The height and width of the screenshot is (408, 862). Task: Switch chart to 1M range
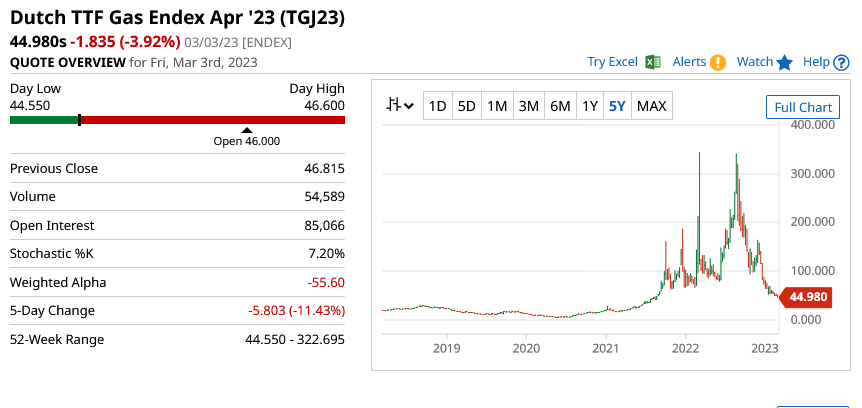[x=498, y=106]
